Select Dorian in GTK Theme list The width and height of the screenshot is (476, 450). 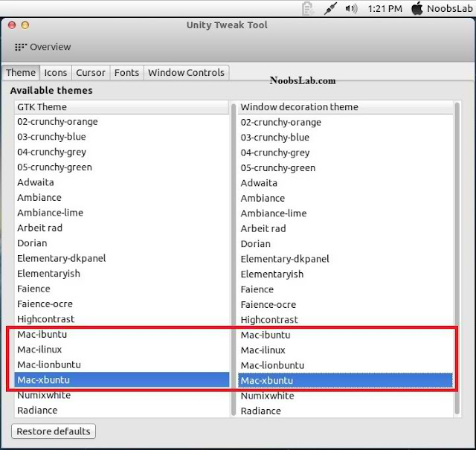121,243
